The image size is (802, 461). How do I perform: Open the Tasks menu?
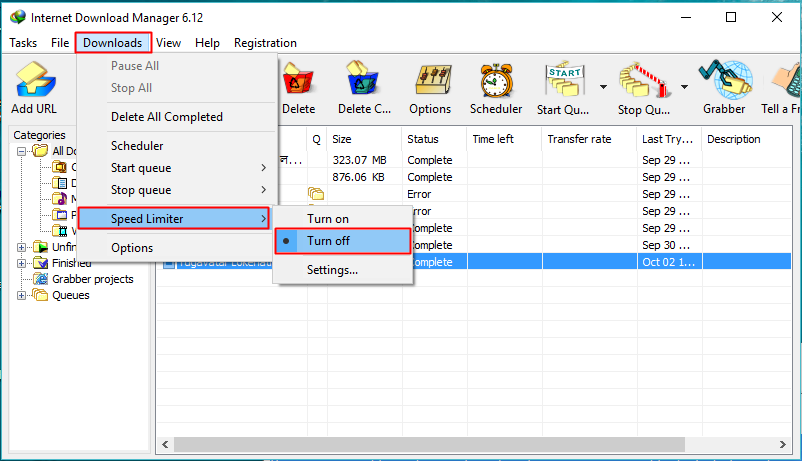[23, 43]
